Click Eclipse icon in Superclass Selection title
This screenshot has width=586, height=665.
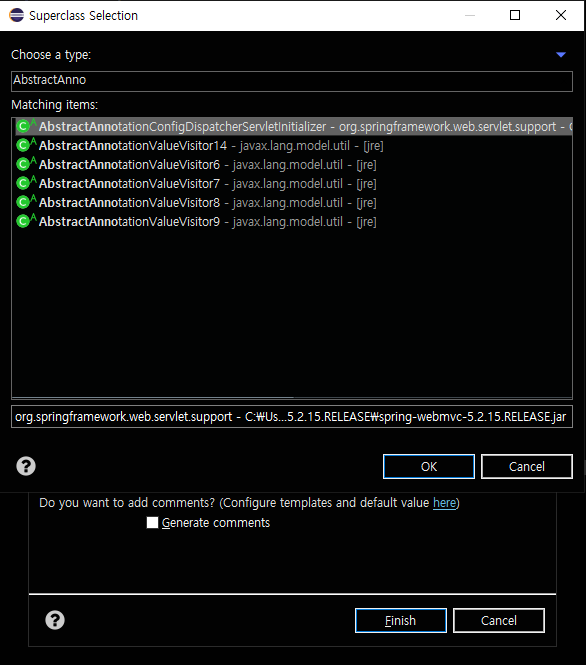(17, 15)
